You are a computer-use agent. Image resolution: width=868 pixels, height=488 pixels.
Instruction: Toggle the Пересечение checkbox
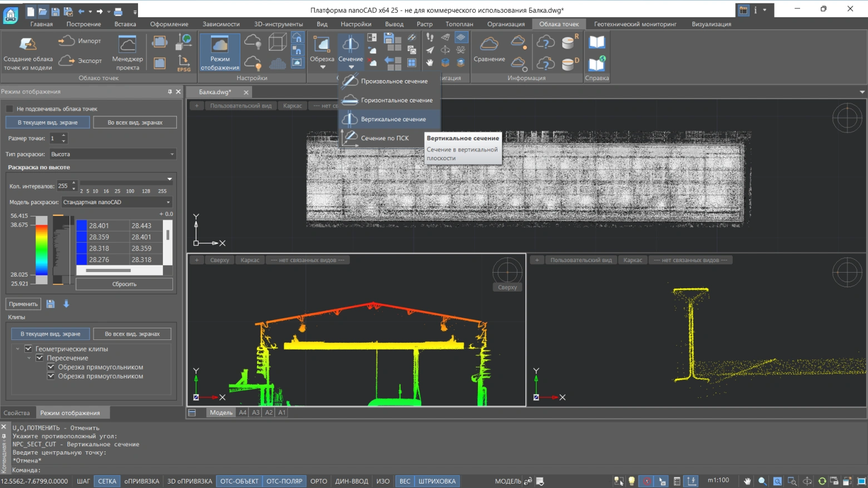40,358
